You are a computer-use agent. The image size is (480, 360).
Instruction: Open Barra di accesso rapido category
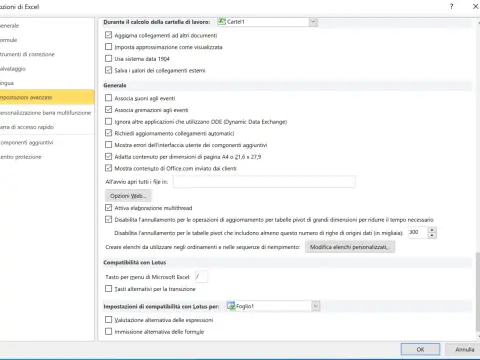click(47, 127)
